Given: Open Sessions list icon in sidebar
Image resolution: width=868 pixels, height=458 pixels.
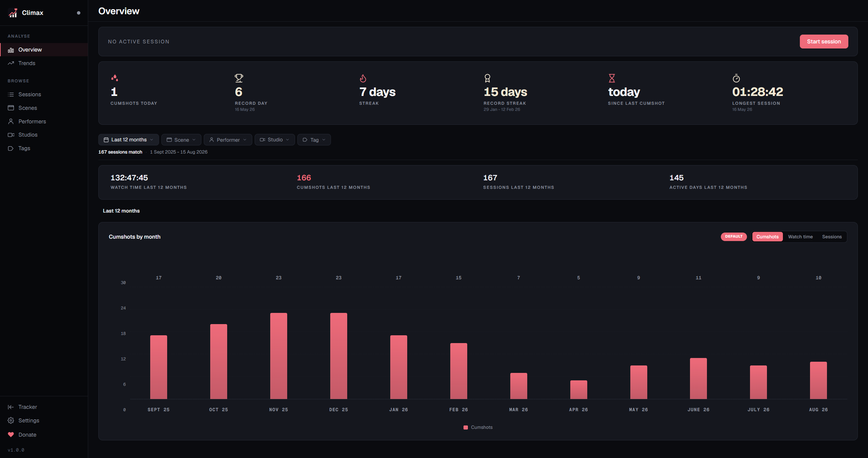Looking at the screenshot, I should click(x=11, y=94).
